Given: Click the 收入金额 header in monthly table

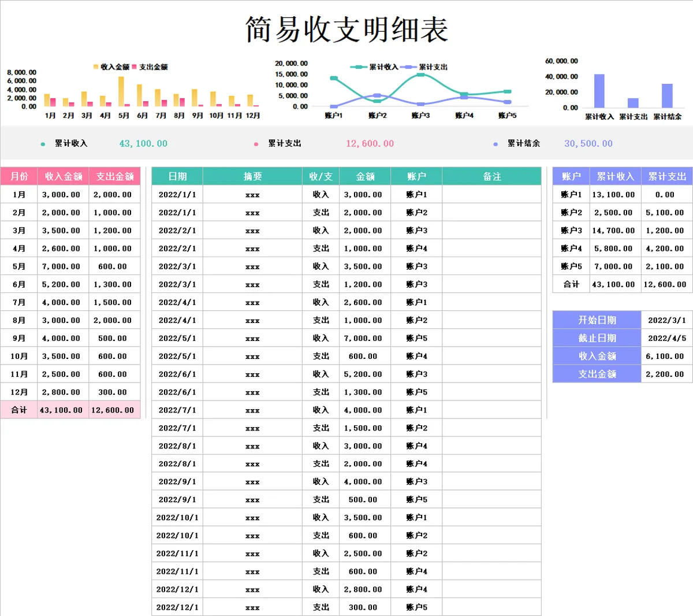Looking at the screenshot, I should (x=64, y=176).
